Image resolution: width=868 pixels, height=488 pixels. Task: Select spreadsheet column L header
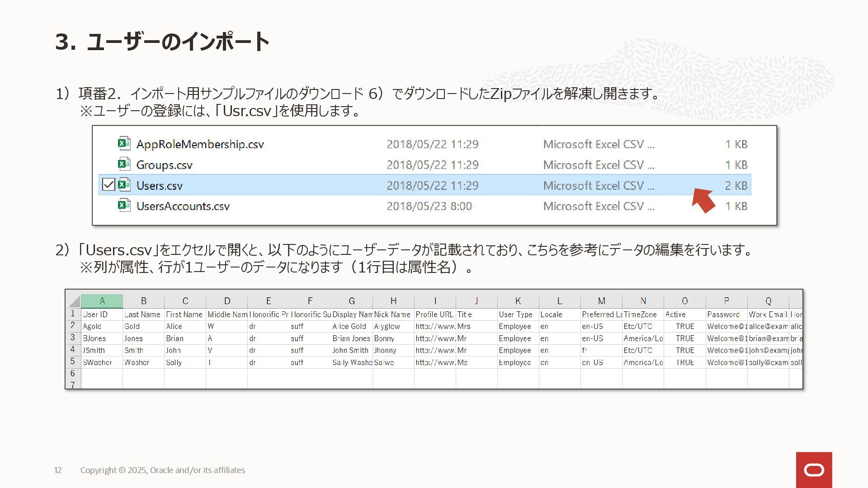560,301
